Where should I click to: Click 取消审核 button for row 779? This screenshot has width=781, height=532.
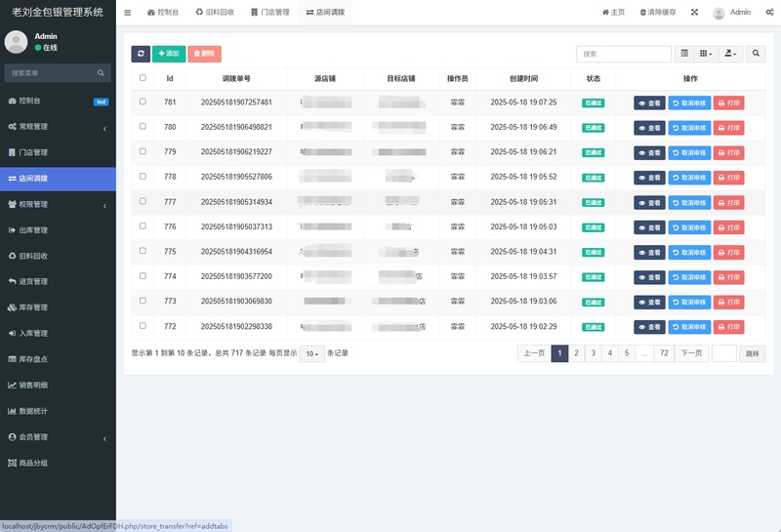(689, 153)
